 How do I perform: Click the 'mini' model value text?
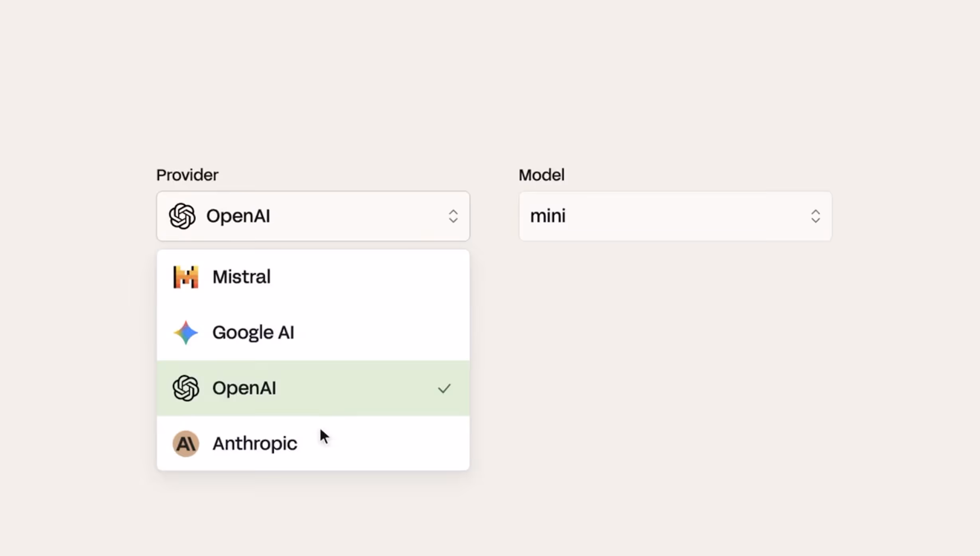point(548,216)
